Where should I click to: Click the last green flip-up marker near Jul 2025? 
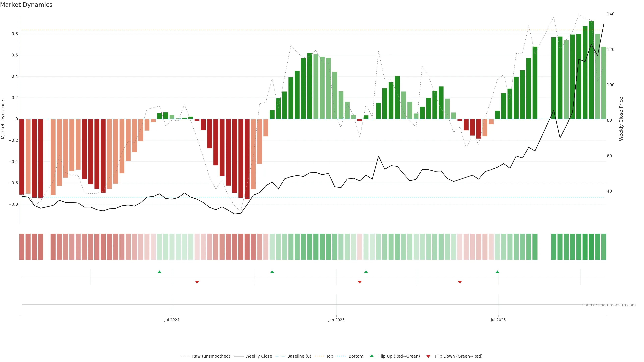click(x=497, y=272)
